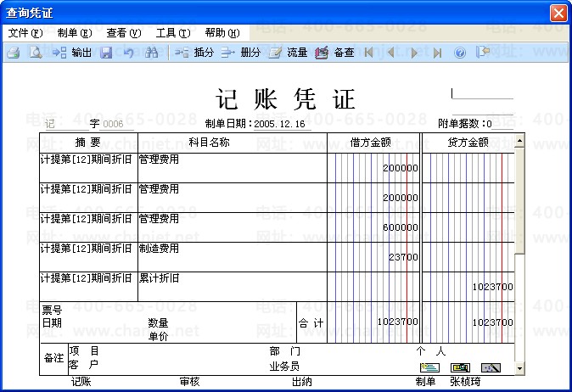The image size is (572, 392).
Task: Jump to the first voucher
Action: pyautogui.click(x=369, y=53)
